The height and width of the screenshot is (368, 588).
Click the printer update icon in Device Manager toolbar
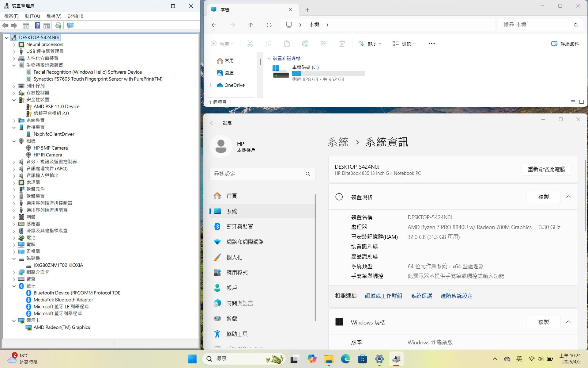click(x=58, y=25)
